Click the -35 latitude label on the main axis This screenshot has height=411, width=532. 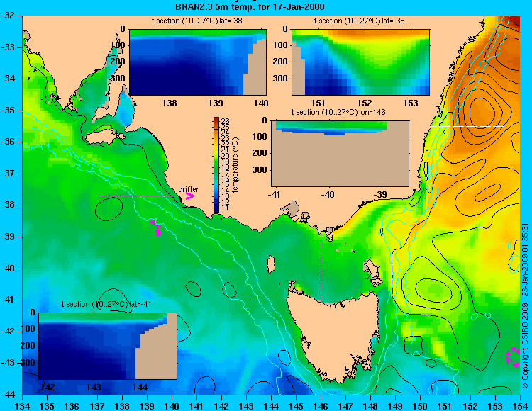pos(9,111)
